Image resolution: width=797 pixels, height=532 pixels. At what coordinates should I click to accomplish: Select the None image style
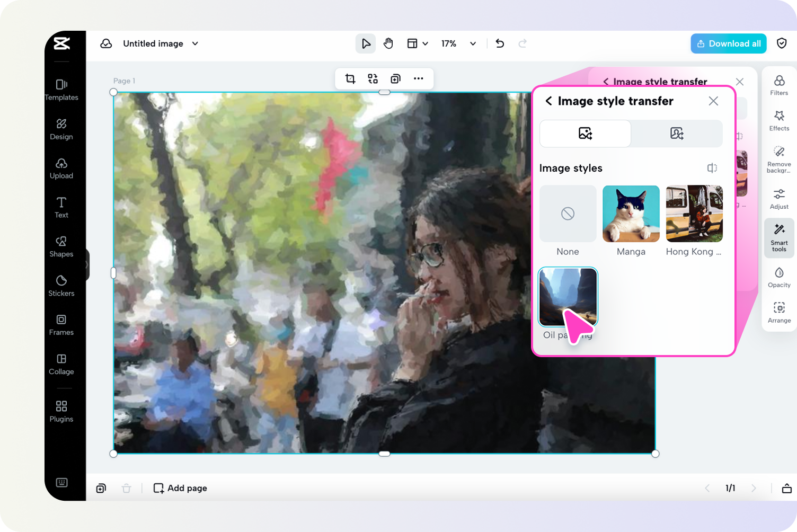[568, 214]
